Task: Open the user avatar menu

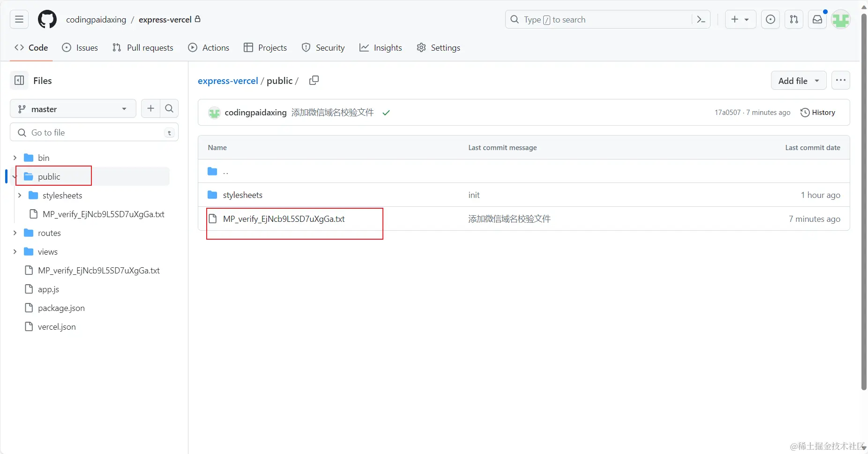Action: pyautogui.click(x=841, y=19)
